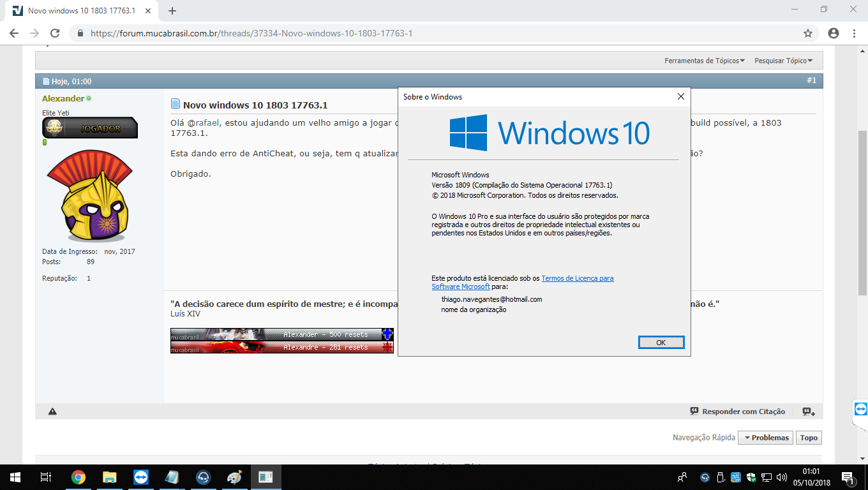This screenshot has height=490, width=868.
Task: Open Termos de Licença para Software Microsoft link
Action: 577,278
